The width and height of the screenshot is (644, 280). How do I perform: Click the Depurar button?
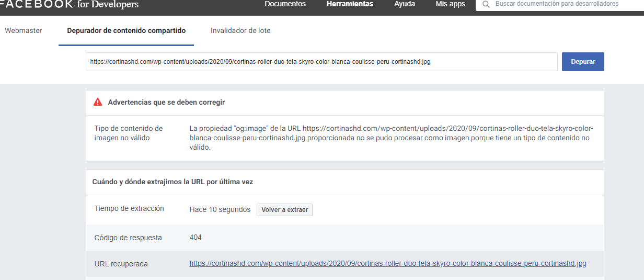(x=583, y=61)
